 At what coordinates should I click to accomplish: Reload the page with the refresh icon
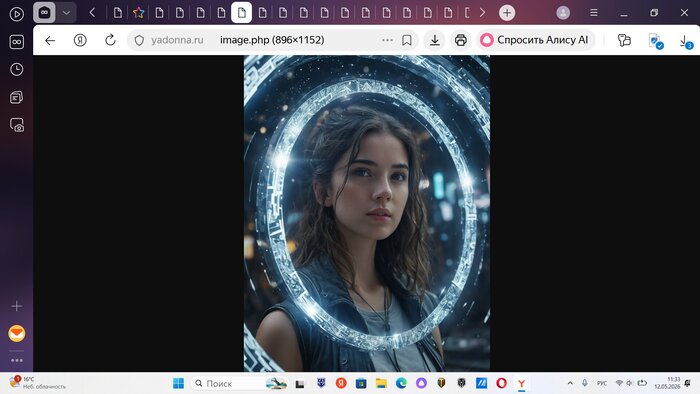click(110, 40)
